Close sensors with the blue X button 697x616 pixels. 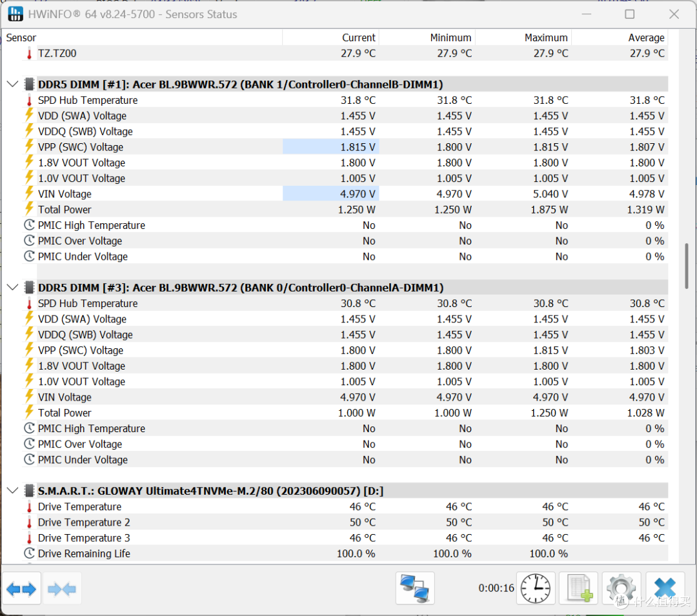(665, 589)
